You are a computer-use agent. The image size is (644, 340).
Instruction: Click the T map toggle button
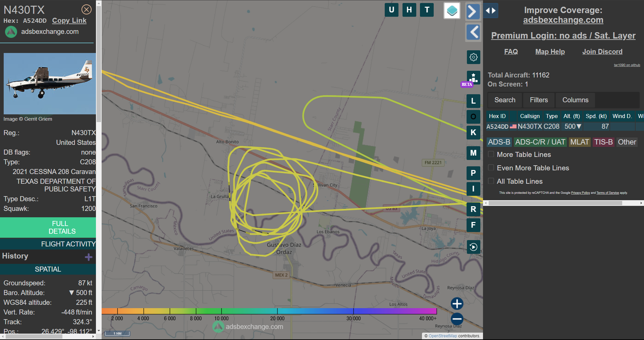[427, 10]
